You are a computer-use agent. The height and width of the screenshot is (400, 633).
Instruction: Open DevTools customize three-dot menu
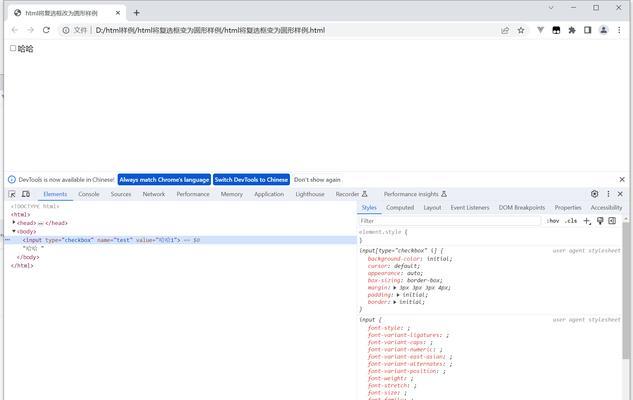point(608,194)
